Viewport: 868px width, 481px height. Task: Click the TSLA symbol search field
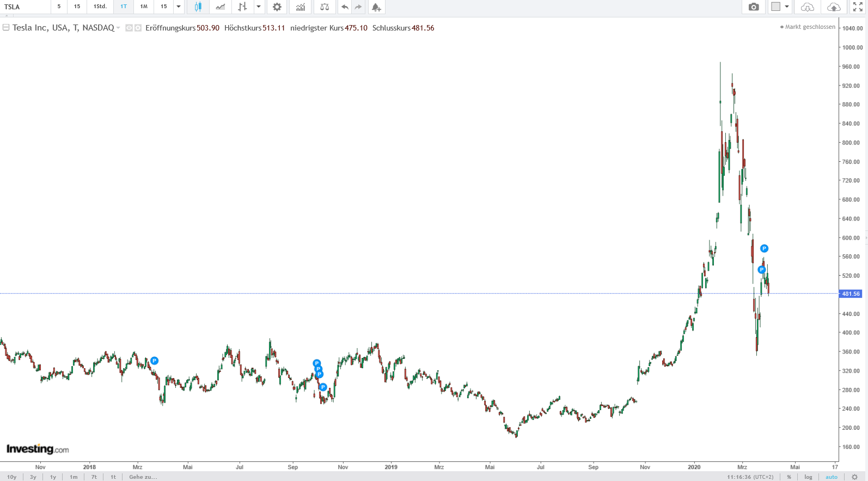[x=26, y=7]
